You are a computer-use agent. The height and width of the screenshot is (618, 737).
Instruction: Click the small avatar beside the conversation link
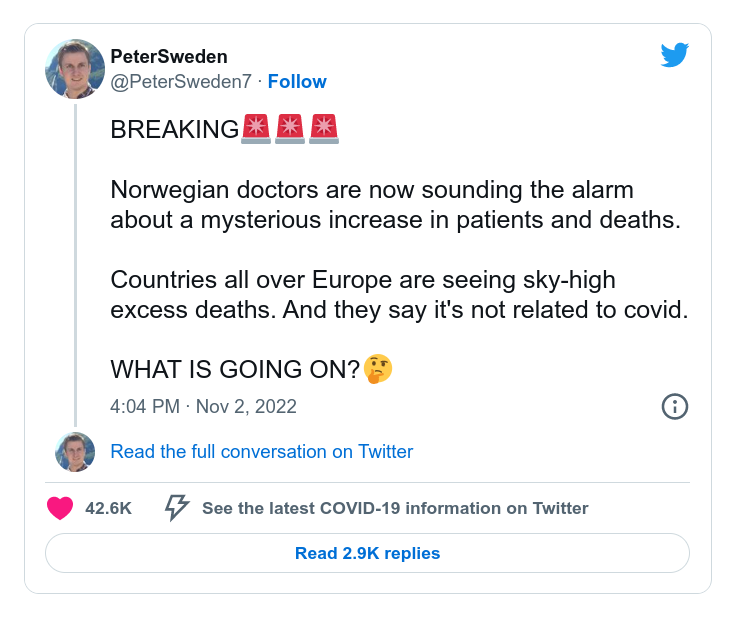pos(75,452)
